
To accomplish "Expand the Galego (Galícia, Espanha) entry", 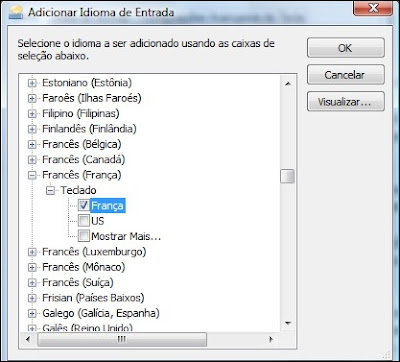I will point(32,314).
